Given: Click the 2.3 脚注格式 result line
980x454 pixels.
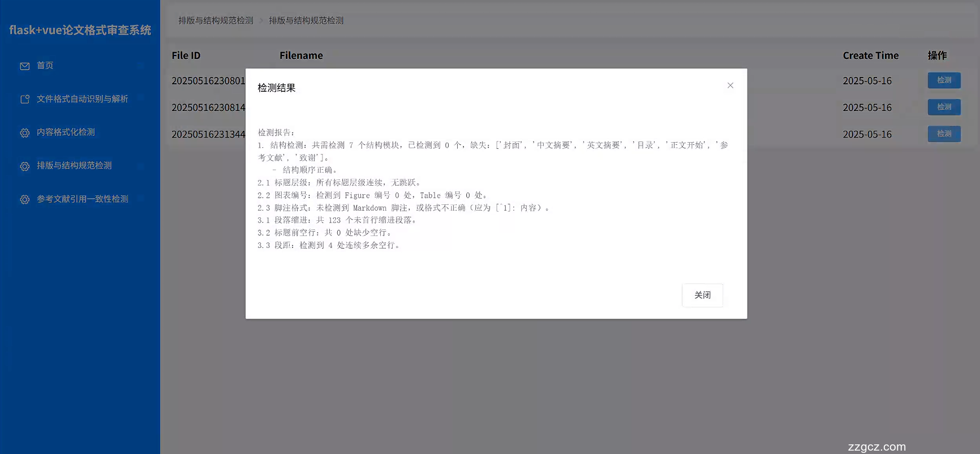Looking at the screenshot, I should [x=405, y=208].
